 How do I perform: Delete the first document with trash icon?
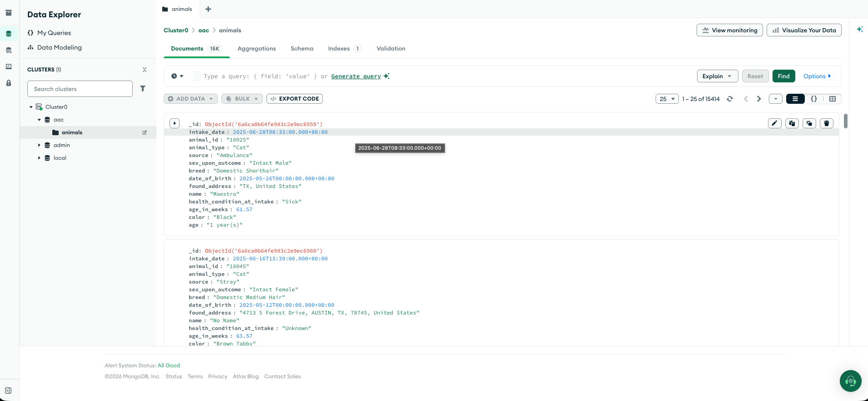827,123
